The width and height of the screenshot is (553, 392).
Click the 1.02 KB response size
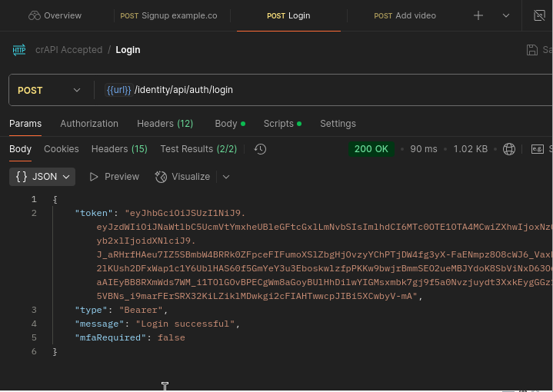point(471,149)
